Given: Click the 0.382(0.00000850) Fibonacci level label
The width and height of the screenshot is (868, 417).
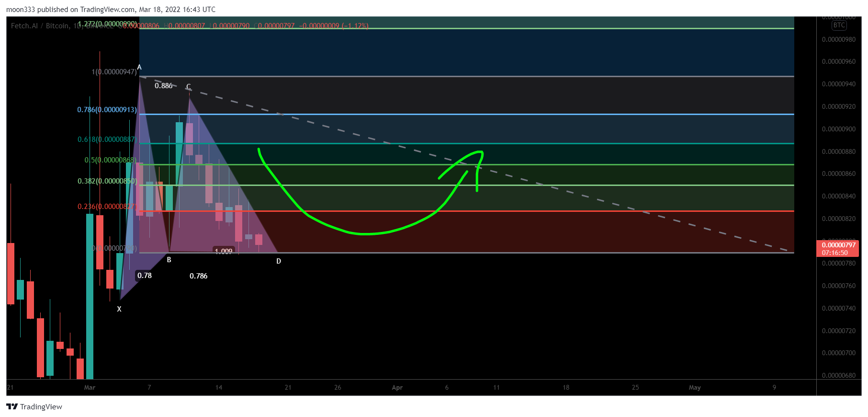Looking at the screenshot, I should coord(107,181).
